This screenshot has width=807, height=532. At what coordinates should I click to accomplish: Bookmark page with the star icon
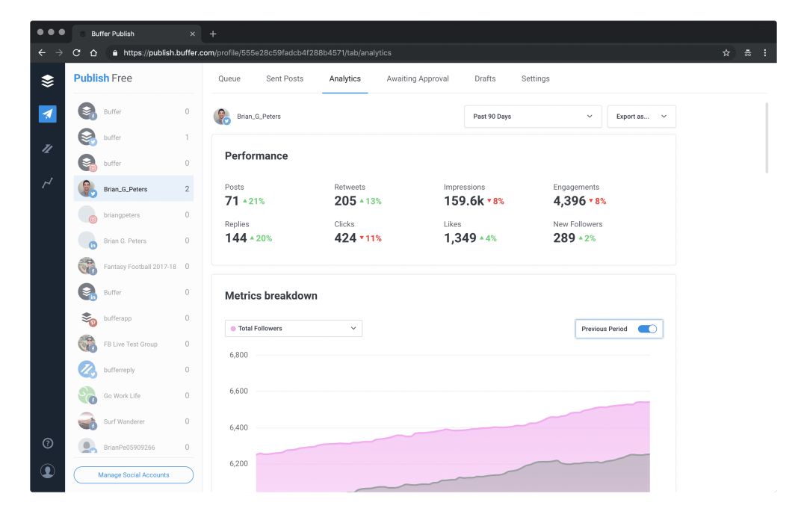point(726,53)
